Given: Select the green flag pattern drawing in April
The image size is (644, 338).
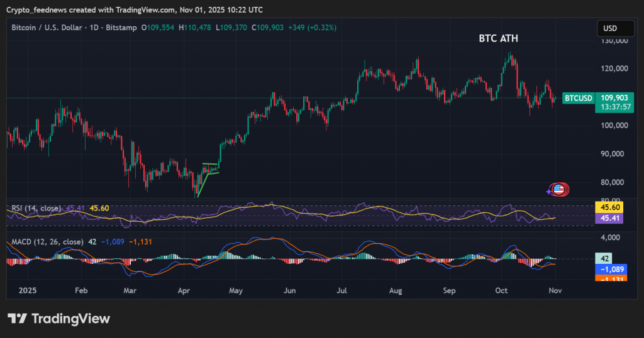Looking at the screenshot, I should tap(208, 180).
